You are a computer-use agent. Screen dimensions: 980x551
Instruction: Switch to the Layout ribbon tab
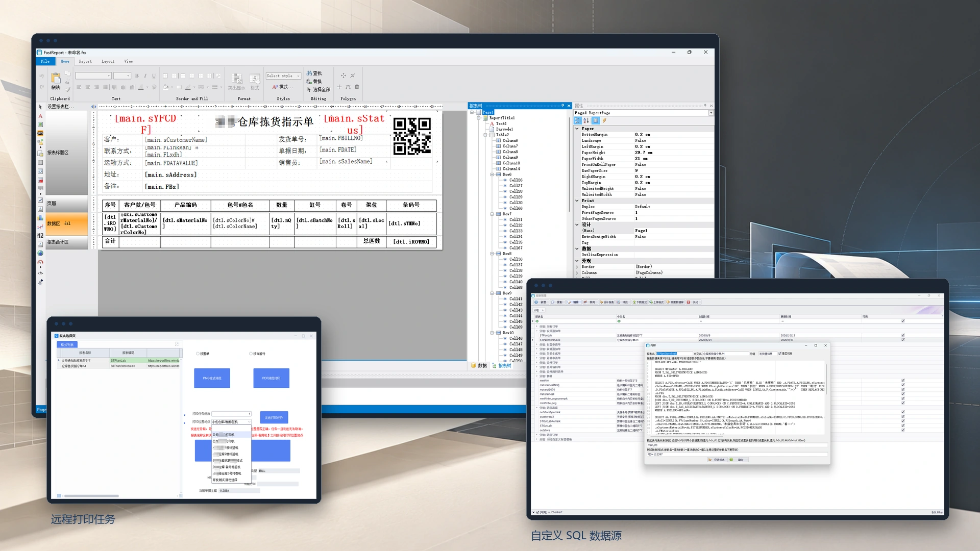tap(108, 61)
